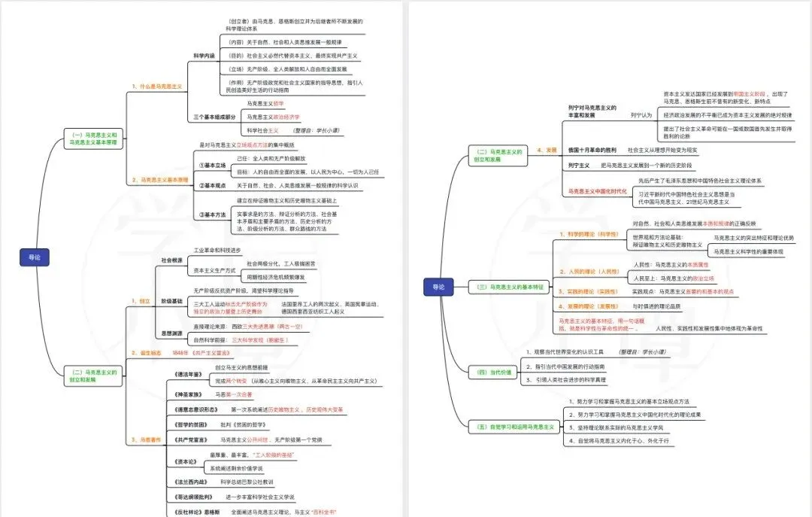This screenshot has width=812, height=517.
Task: Click the '资本主义生产方式' node
Action: coord(214,271)
